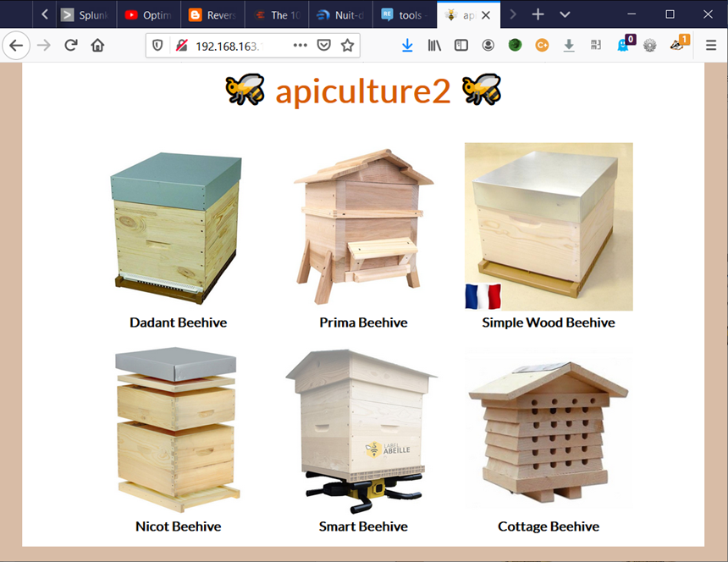728x562 pixels.
Task: Show the sidebars panel icon
Action: (x=461, y=46)
